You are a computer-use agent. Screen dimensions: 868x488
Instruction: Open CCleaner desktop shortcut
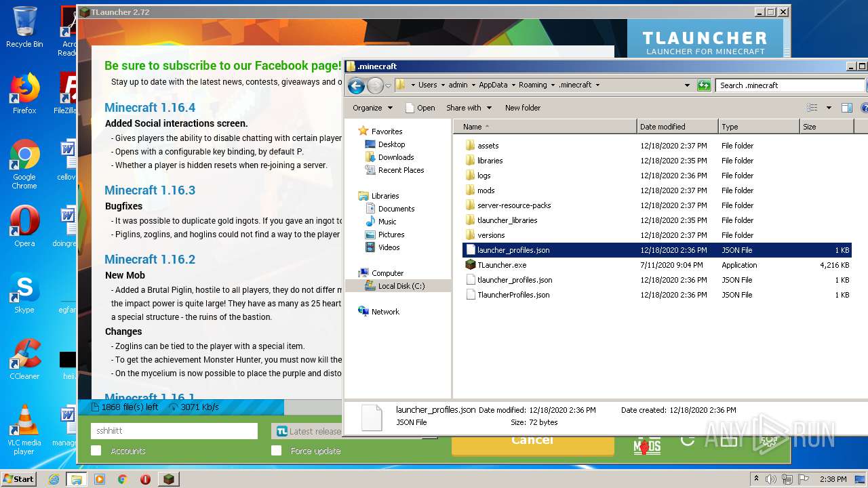tap(24, 359)
